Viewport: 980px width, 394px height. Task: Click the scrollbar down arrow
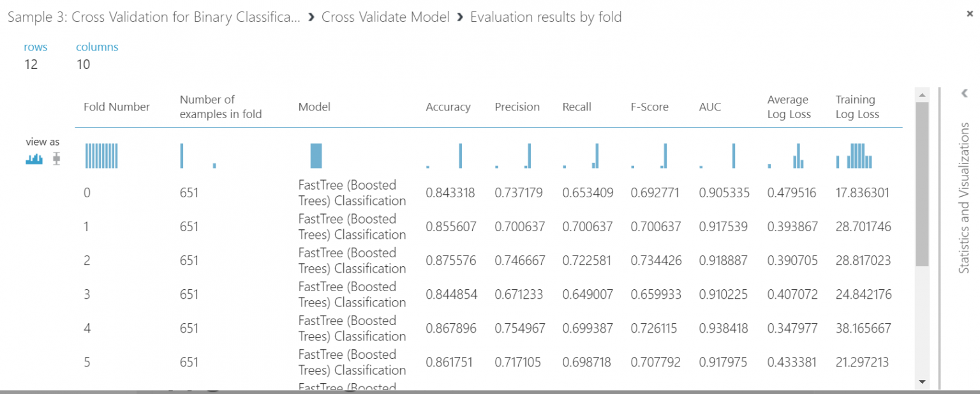tap(923, 382)
